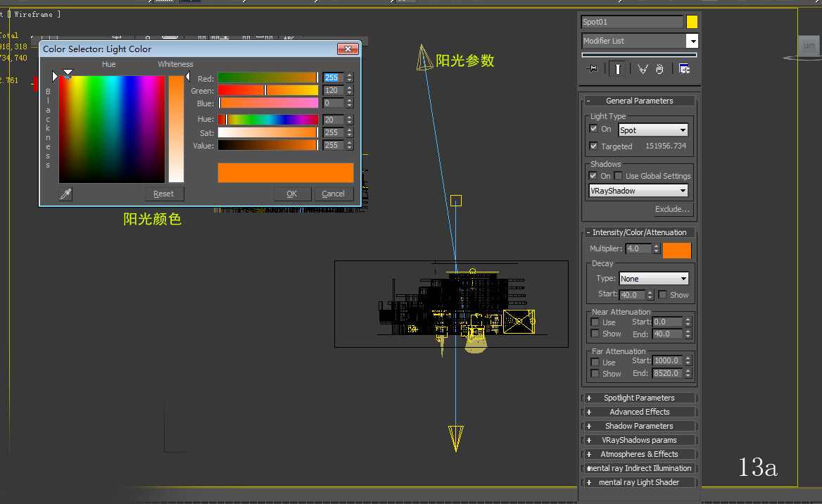The image size is (822, 504).
Task: Click the Blackness marker arrow
Action: pyautogui.click(x=54, y=77)
